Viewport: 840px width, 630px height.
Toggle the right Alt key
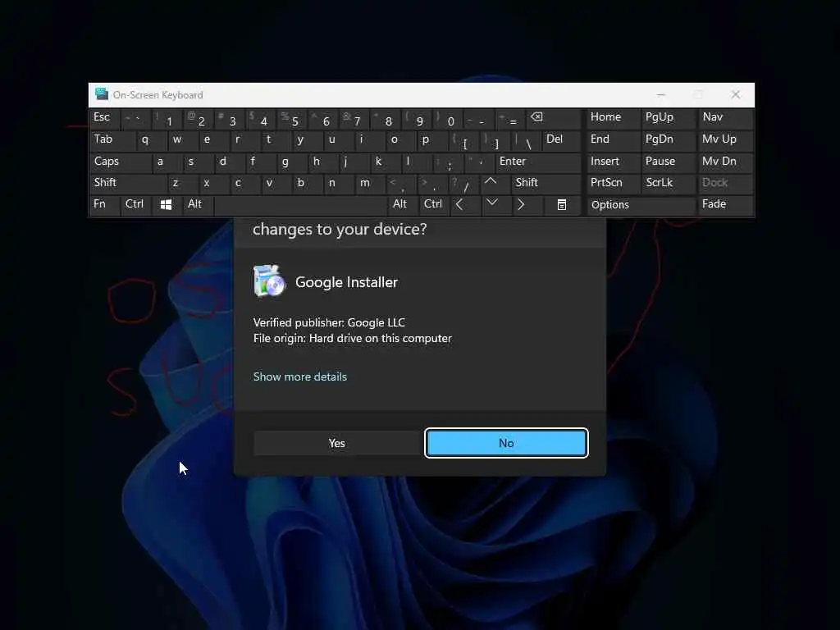pyautogui.click(x=402, y=204)
